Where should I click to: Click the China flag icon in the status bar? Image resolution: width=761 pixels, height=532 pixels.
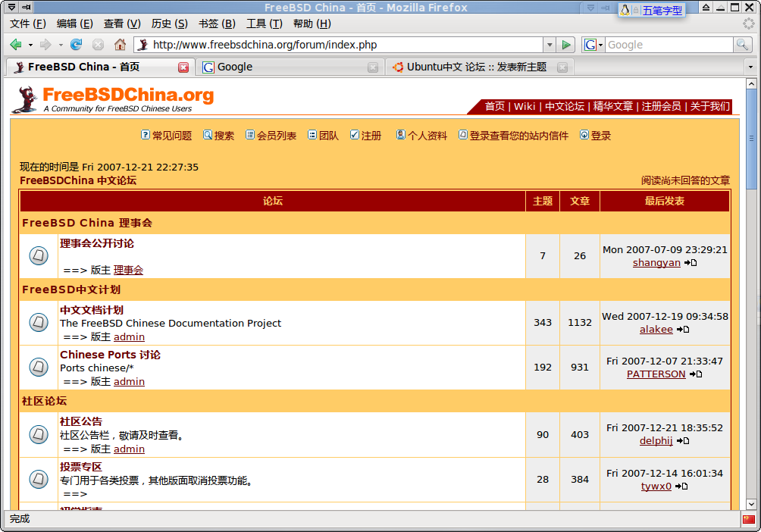[x=749, y=519]
